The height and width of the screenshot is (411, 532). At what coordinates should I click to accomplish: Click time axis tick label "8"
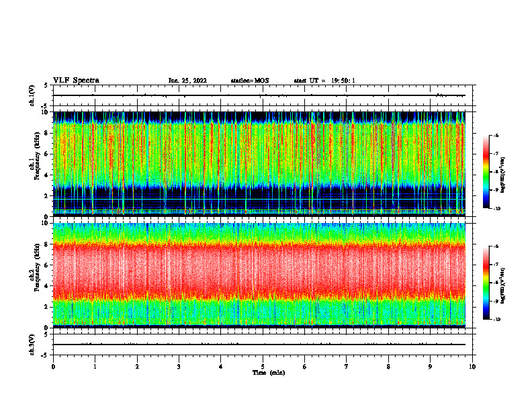point(388,367)
